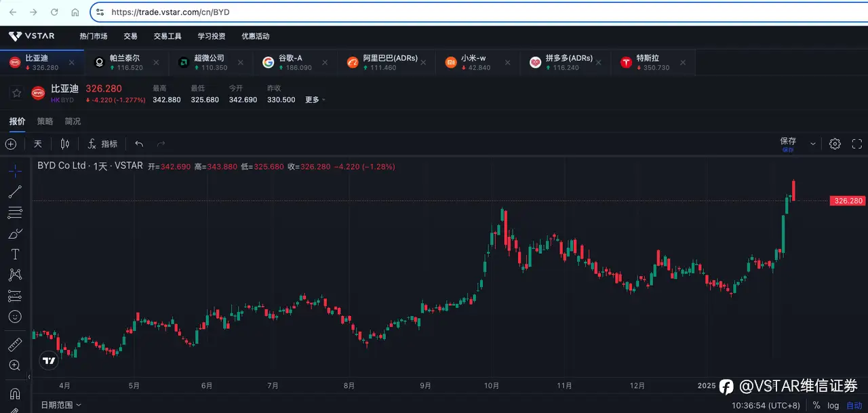Expand the 更多 quote details dropdown
The width and height of the screenshot is (868, 413).
[315, 100]
